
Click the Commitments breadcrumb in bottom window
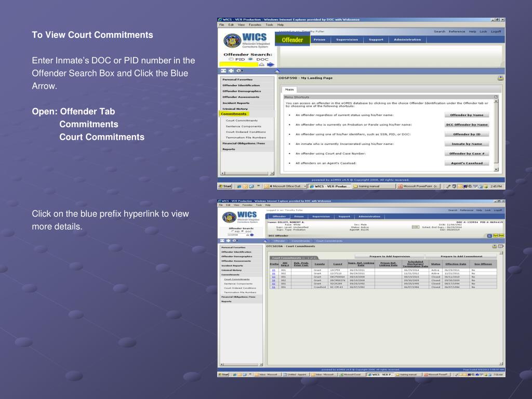(x=300, y=241)
